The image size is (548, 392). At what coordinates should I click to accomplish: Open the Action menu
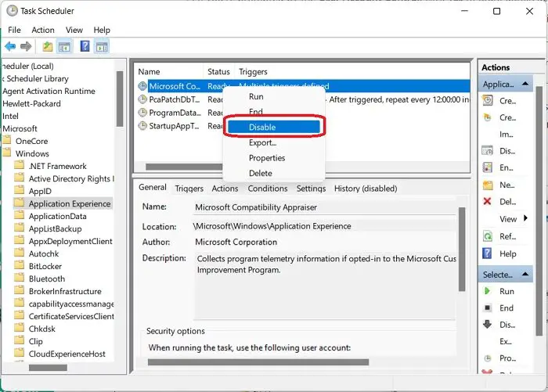click(43, 30)
